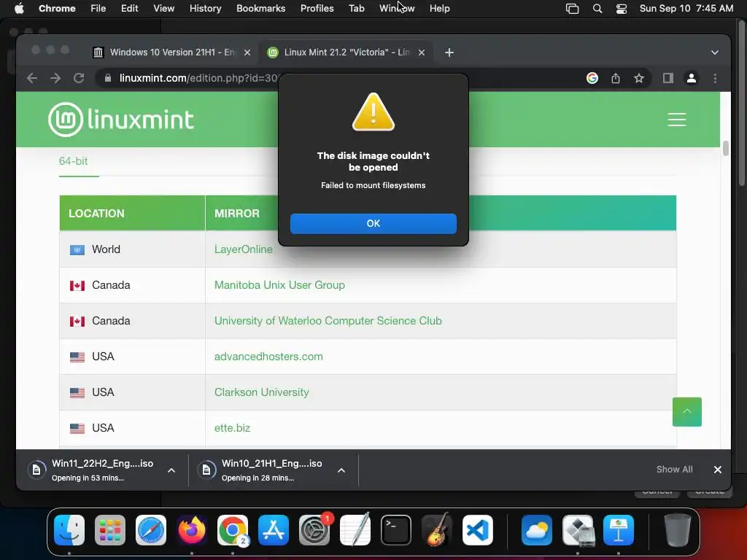Close the downloads bar
The height and width of the screenshot is (560, 747).
718,470
